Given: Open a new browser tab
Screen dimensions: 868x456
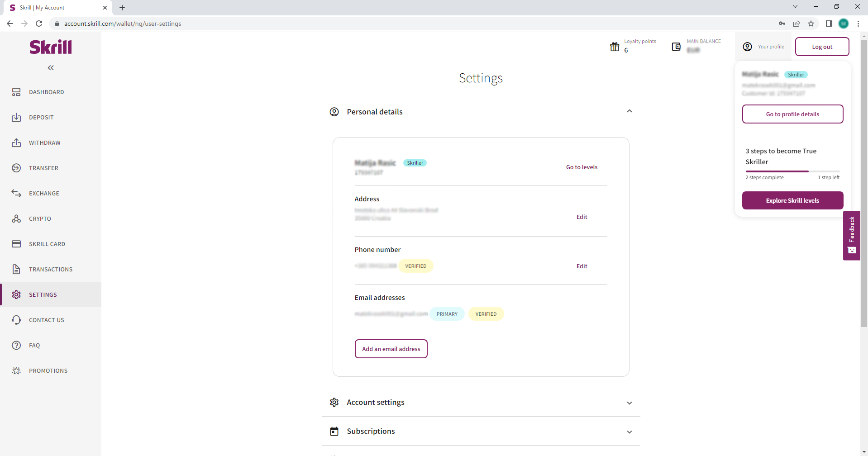Looking at the screenshot, I should [x=122, y=8].
